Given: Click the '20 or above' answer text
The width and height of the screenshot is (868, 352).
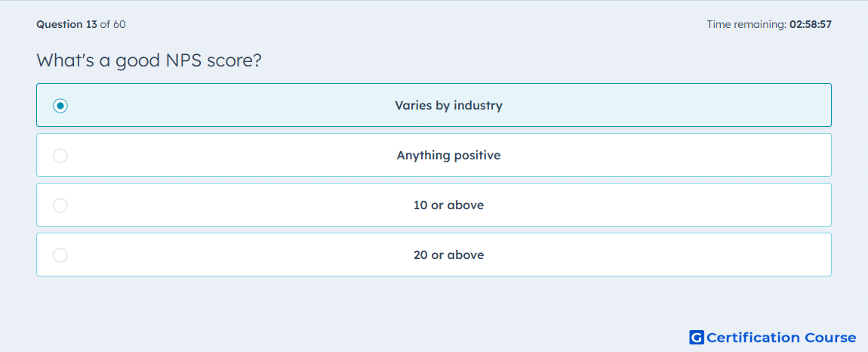Looking at the screenshot, I should (x=448, y=255).
